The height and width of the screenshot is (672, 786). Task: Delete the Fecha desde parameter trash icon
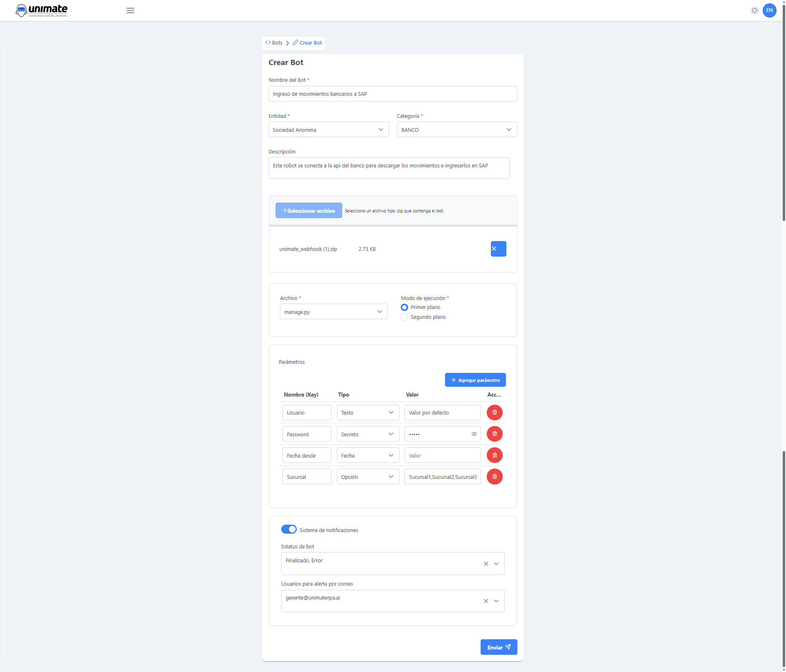[x=494, y=455]
